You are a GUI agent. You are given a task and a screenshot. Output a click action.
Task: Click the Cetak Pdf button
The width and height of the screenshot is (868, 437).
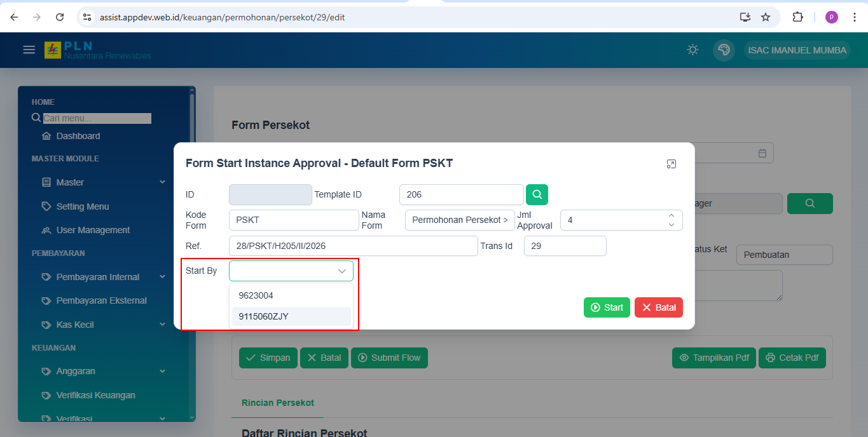coord(792,358)
